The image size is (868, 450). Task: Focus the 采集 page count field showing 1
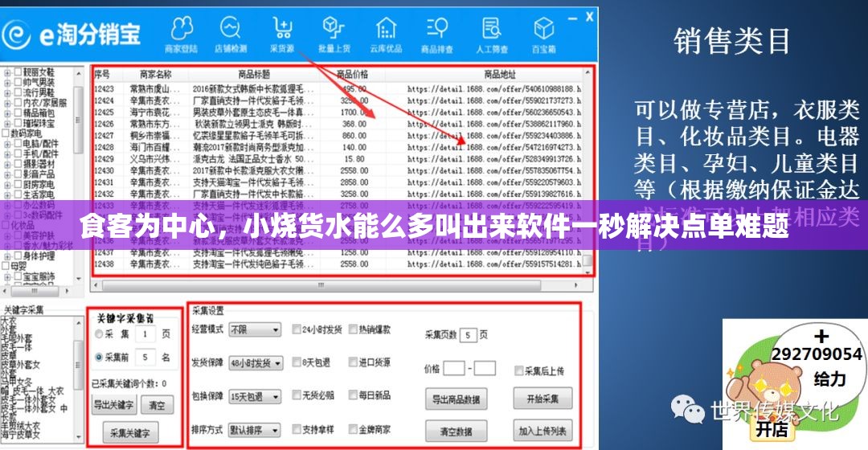[x=145, y=334]
